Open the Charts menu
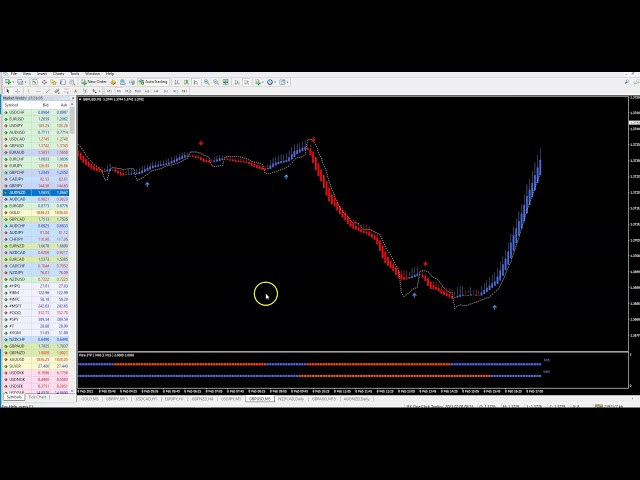The width and height of the screenshot is (640, 480). (58, 73)
